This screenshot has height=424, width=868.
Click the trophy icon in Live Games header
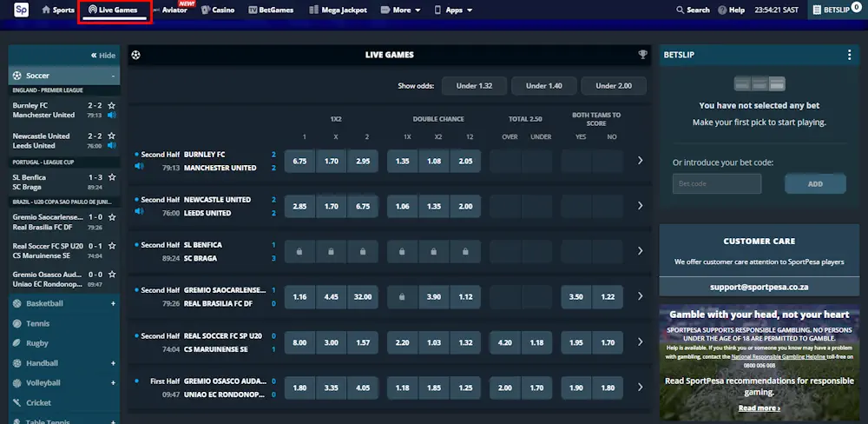pos(642,55)
